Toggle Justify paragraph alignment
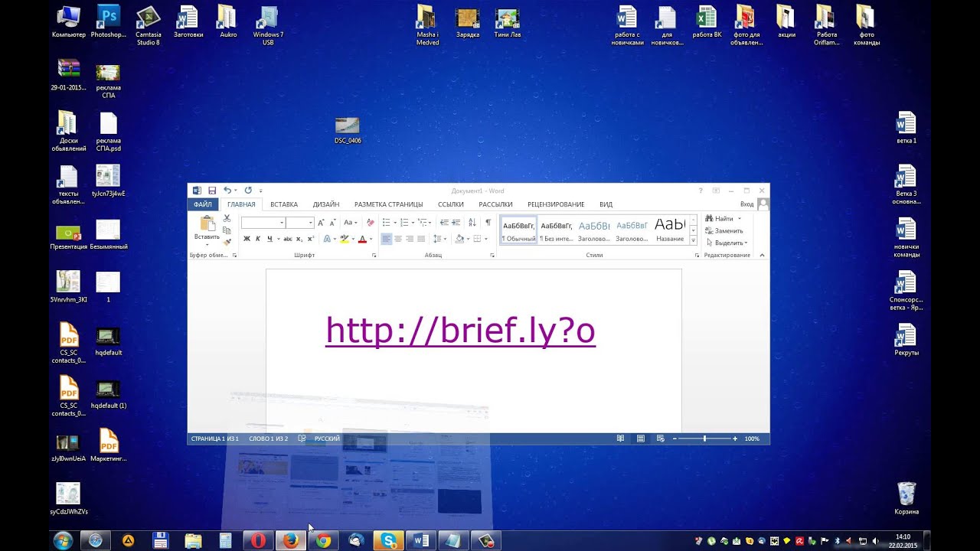Image resolution: width=980 pixels, height=551 pixels. [421, 239]
